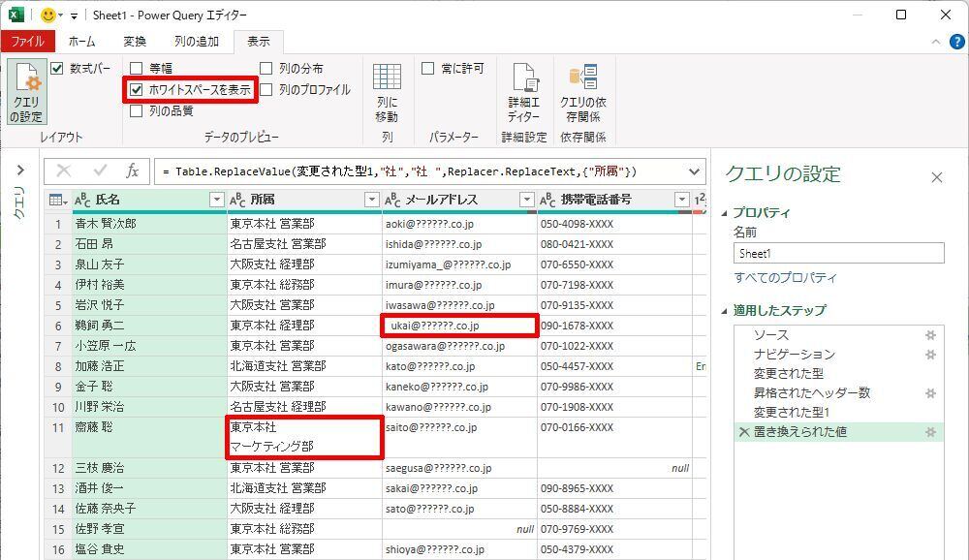Click the help question mark icon
Viewport: 969px width, 560px height.
(x=934, y=43)
